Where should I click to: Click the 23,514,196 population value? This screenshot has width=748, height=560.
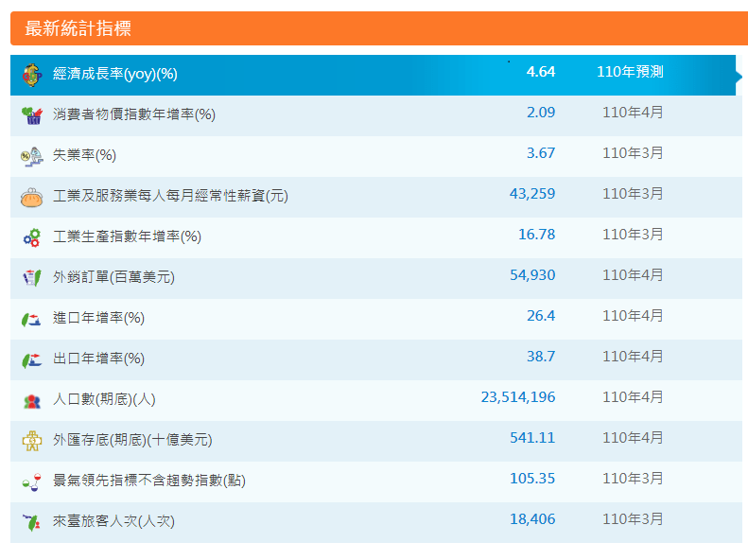click(x=517, y=397)
